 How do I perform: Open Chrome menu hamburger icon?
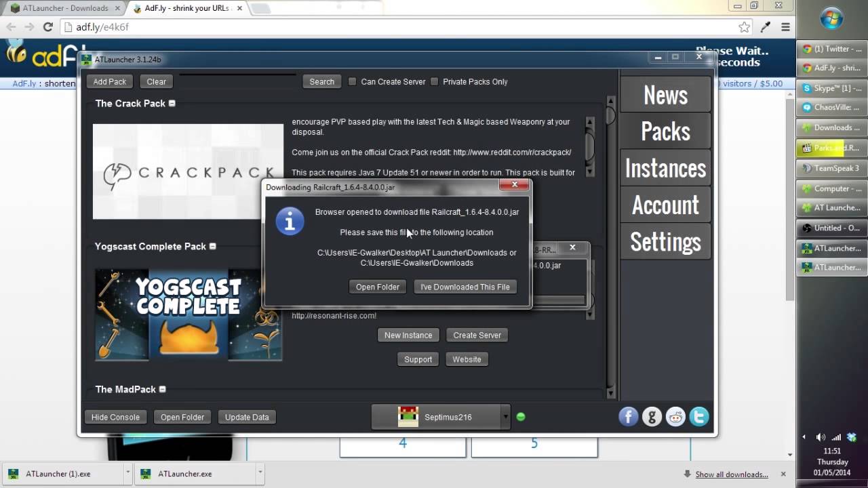[785, 27]
